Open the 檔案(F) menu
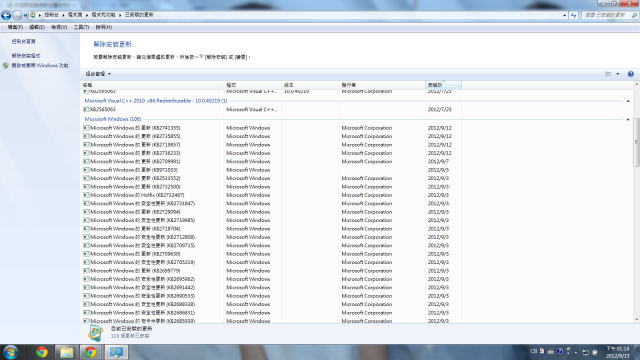The width and height of the screenshot is (640, 360). [x=15, y=27]
